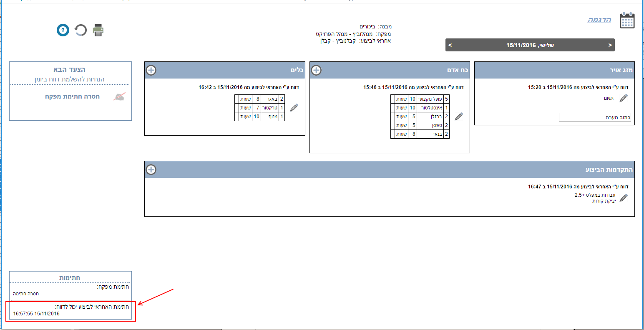Open the הדגמה project link
This screenshot has height=330, width=644.
tap(599, 20)
